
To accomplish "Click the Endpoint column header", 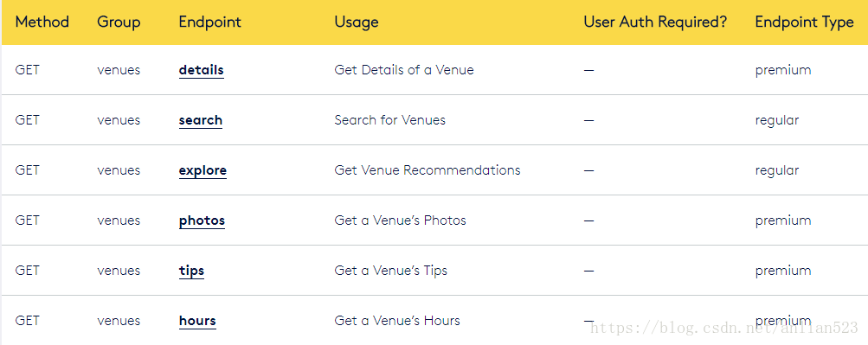I will click(209, 22).
